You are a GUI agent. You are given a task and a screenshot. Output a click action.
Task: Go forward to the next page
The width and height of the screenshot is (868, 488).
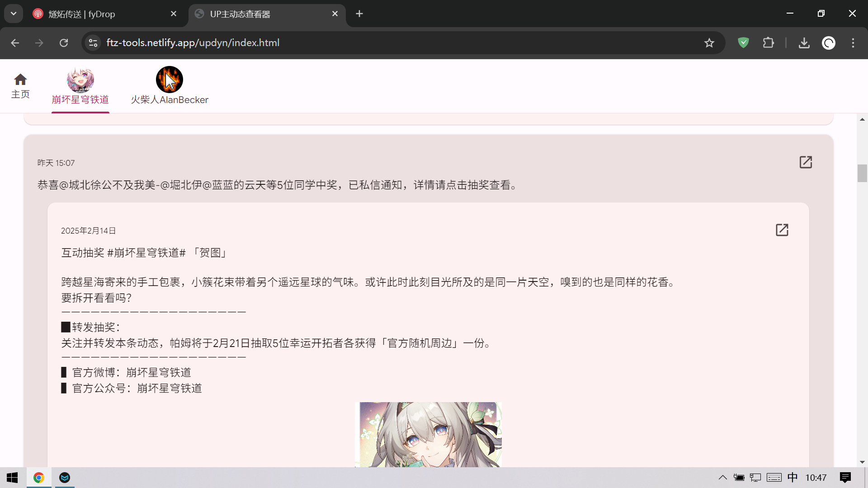(x=39, y=43)
